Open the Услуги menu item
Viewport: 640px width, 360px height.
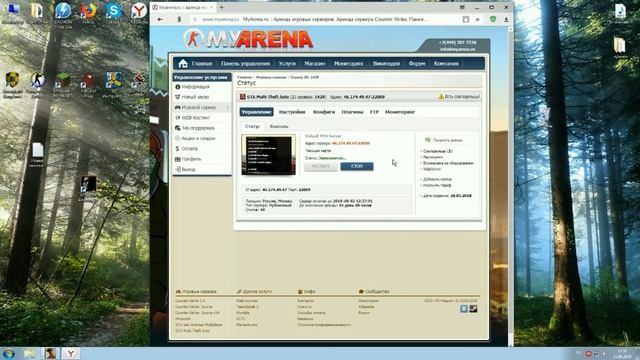[287, 64]
